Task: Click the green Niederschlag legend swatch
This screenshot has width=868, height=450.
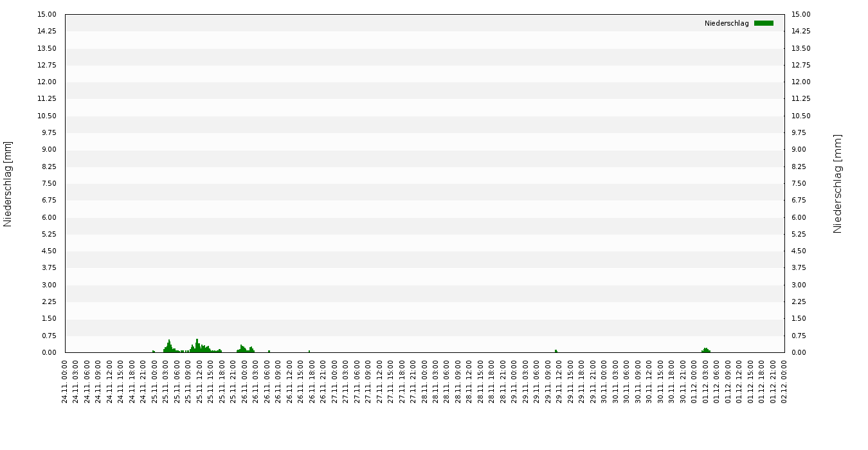Action: click(763, 23)
